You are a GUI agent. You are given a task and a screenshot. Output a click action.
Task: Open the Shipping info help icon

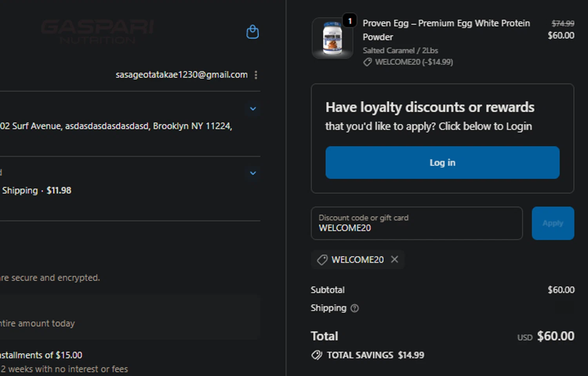pyautogui.click(x=354, y=308)
